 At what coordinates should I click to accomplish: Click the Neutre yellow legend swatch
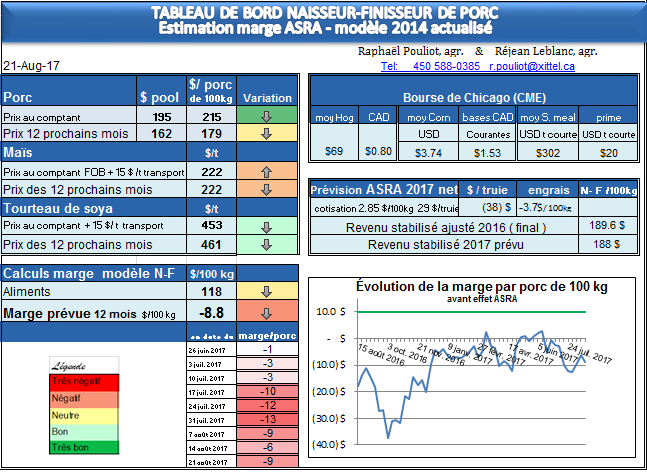(84, 415)
